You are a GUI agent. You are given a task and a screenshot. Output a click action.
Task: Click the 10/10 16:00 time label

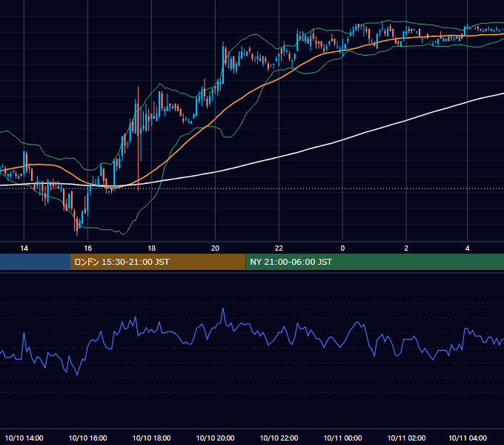click(x=87, y=438)
